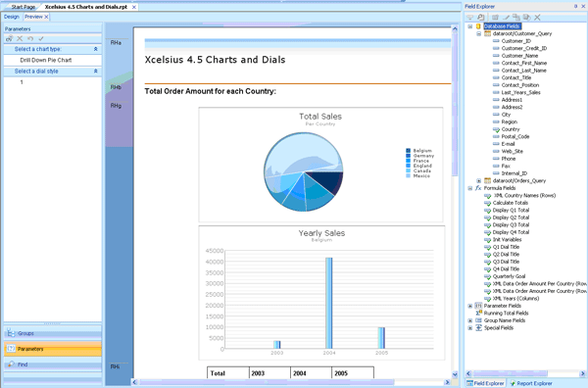Open the Groups panel button

(53, 333)
